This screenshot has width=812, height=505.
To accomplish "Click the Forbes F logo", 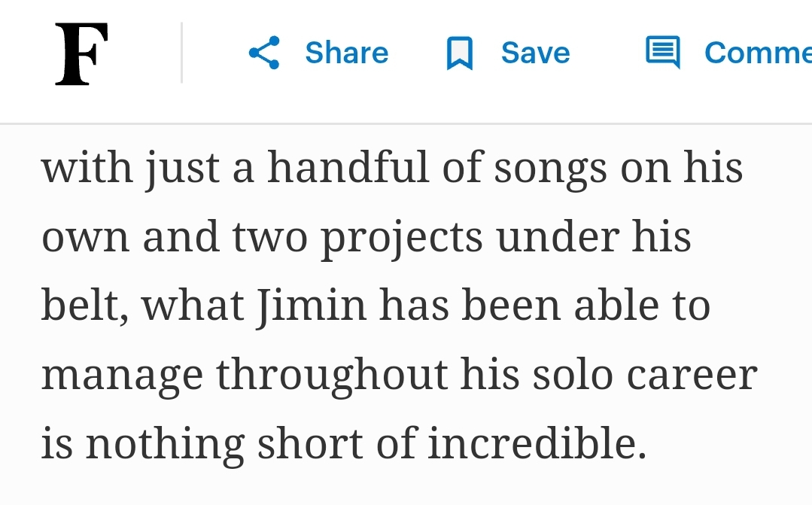I will point(82,53).
